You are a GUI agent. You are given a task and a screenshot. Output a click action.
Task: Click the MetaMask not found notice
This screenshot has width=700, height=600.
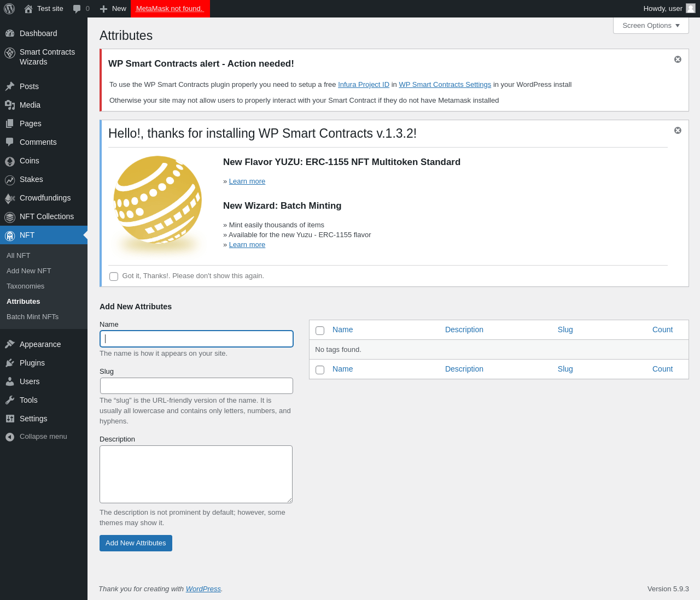170,9
